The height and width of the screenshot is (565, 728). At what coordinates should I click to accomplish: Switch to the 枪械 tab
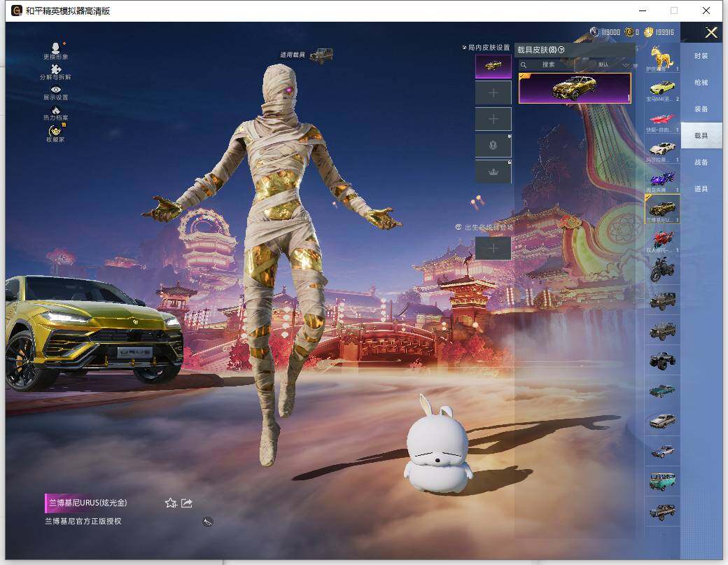click(x=701, y=83)
